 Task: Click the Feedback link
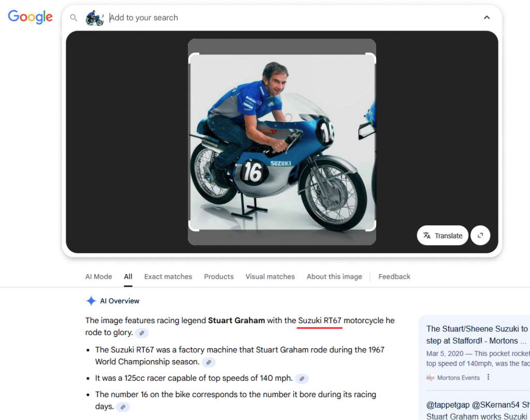(394, 277)
